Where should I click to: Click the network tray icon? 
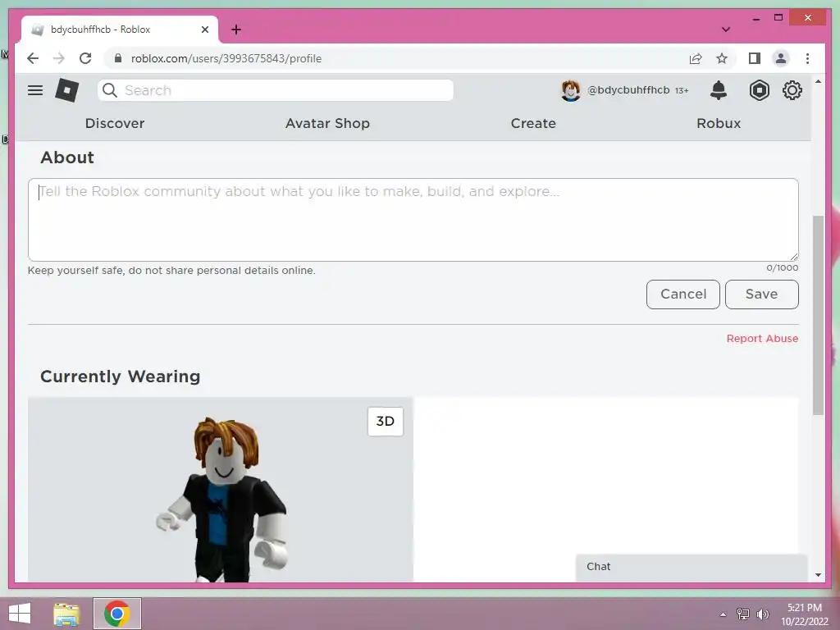pyautogui.click(x=742, y=614)
